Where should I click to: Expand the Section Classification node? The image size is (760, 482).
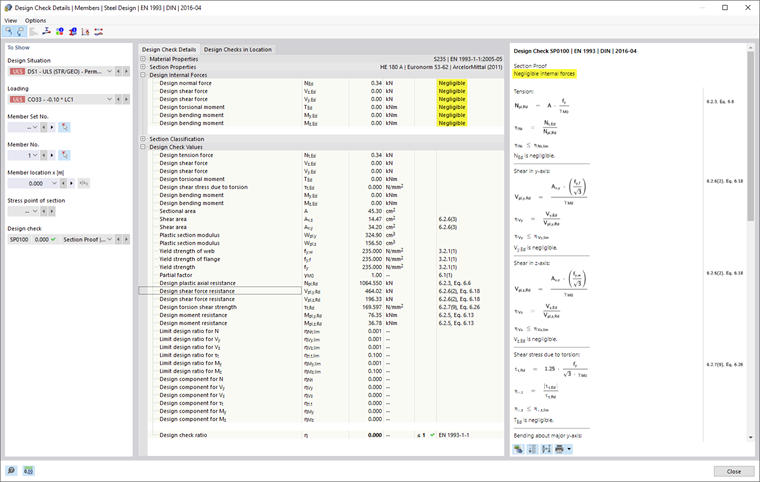pos(143,139)
